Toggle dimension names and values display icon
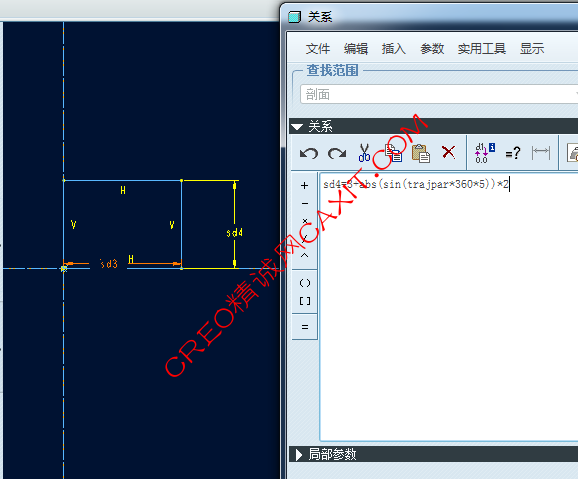578x479 pixels. tap(485, 153)
